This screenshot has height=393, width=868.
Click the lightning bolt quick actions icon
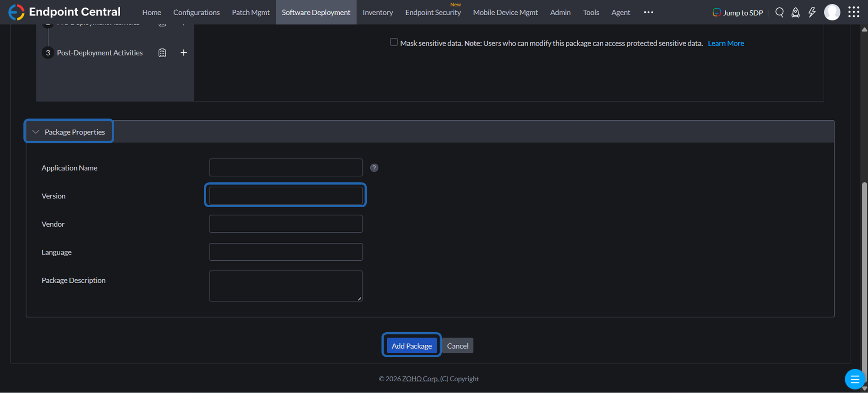[x=812, y=12]
